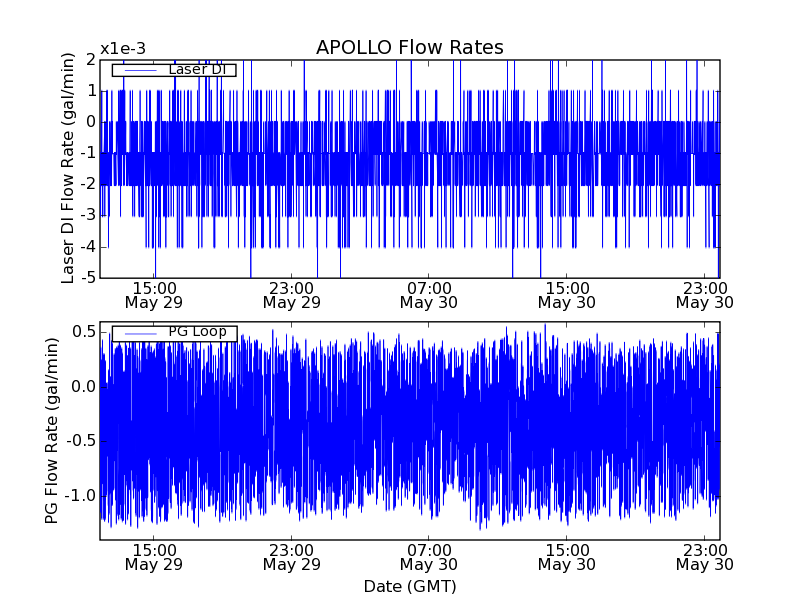The width and height of the screenshot is (800, 600).
Task: Select the -2 y-axis tick on the Laser DI plot
Action: click(x=87, y=184)
